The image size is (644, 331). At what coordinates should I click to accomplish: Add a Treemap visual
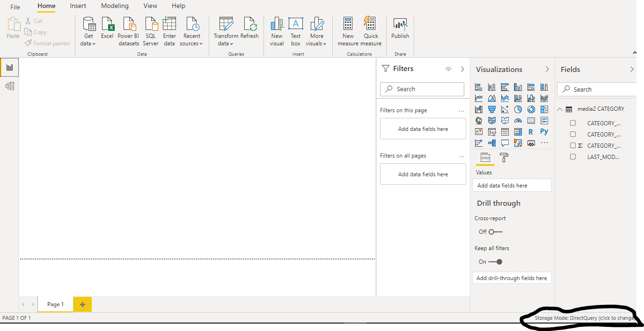click(544, 109)
